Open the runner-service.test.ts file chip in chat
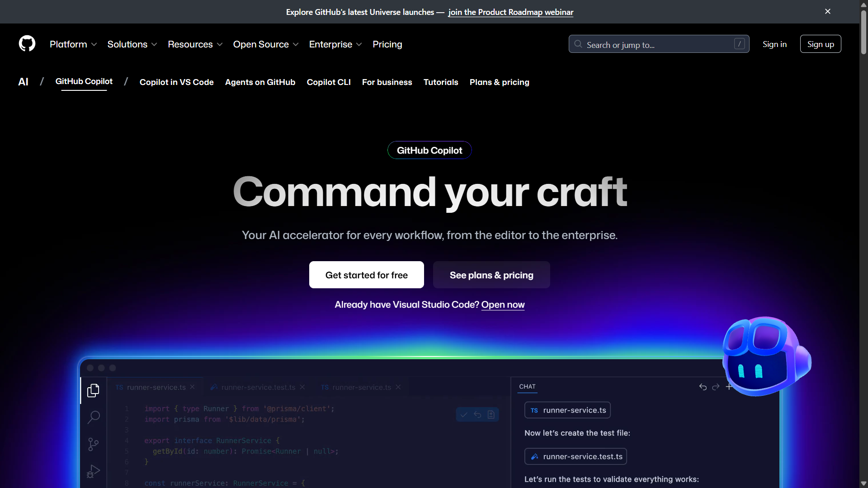The height and width of the screenshot is (488, 868). pyautogui.click(x=576, y=456)
